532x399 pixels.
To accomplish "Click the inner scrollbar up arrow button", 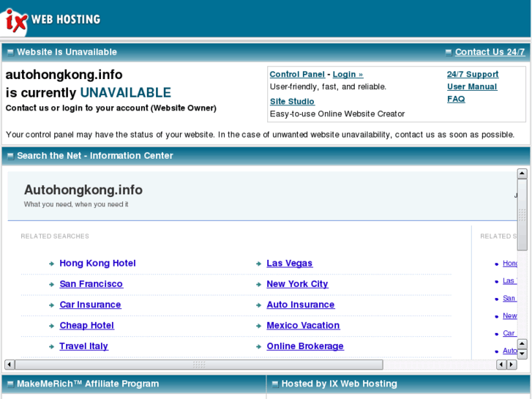I will tap(522, 344).
